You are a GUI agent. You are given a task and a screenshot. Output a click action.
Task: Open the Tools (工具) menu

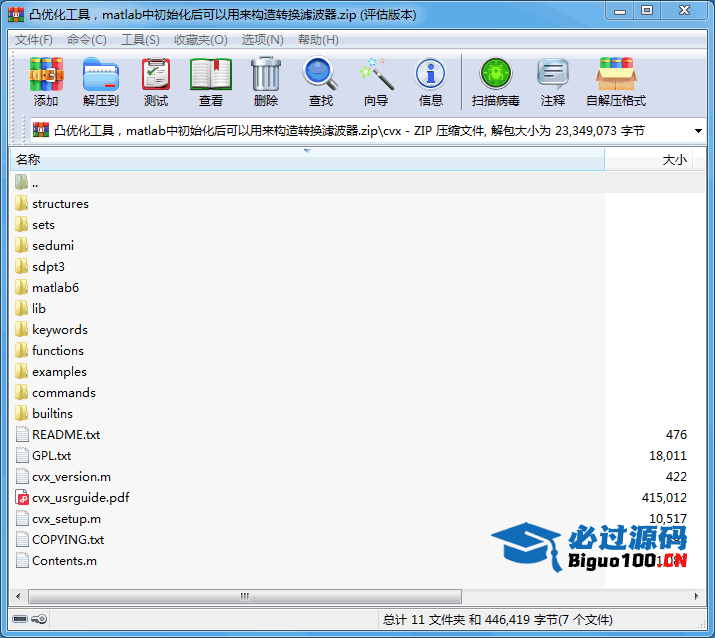[140, 40]
